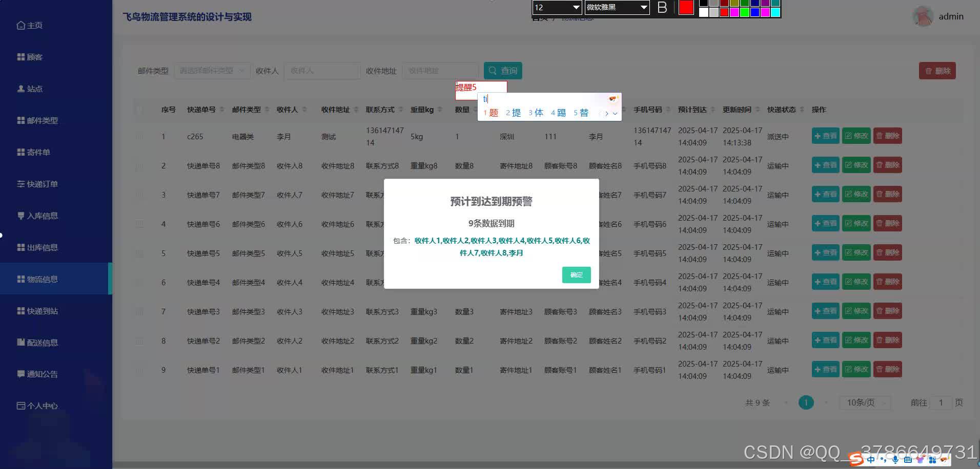Sort by 快递单号 column arrows
Image resolution: width=980 pixels, height=469 pixels.
click(x=222, y=110)
